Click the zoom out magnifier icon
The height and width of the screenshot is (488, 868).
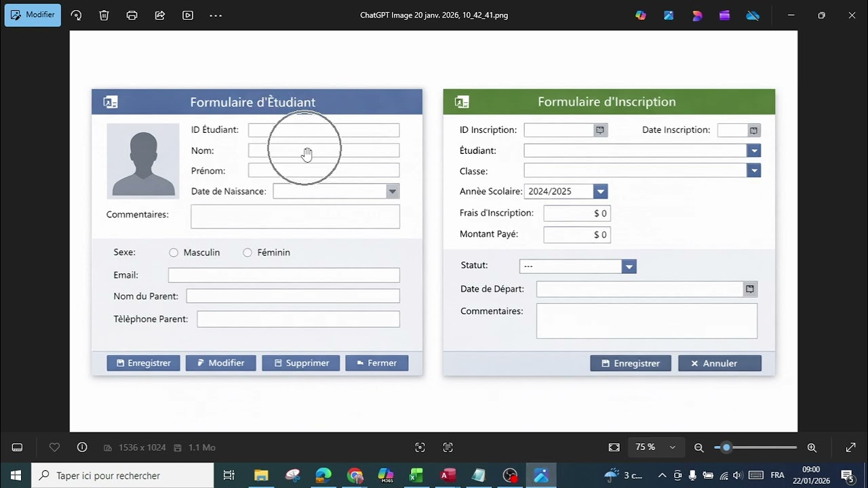699,447
